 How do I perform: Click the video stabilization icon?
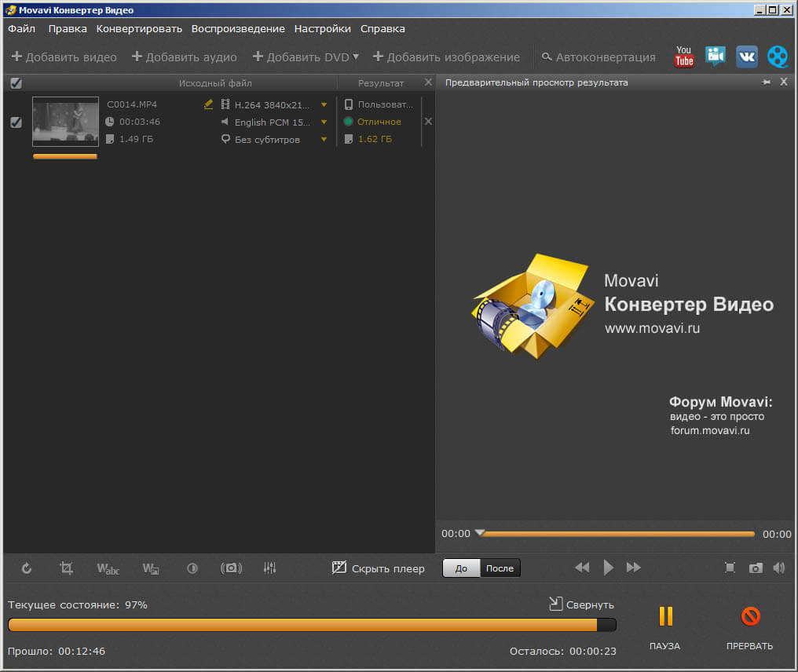pos(231,568)
